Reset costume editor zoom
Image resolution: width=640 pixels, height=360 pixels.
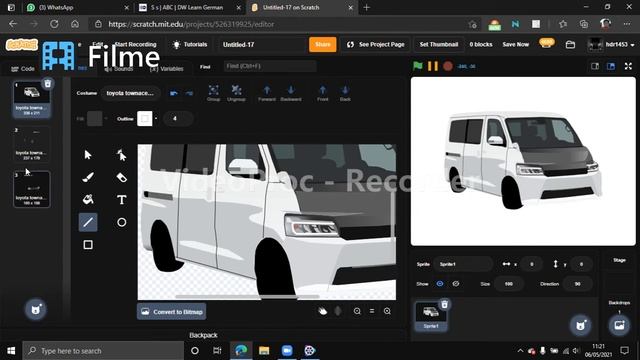click(372, 311)
